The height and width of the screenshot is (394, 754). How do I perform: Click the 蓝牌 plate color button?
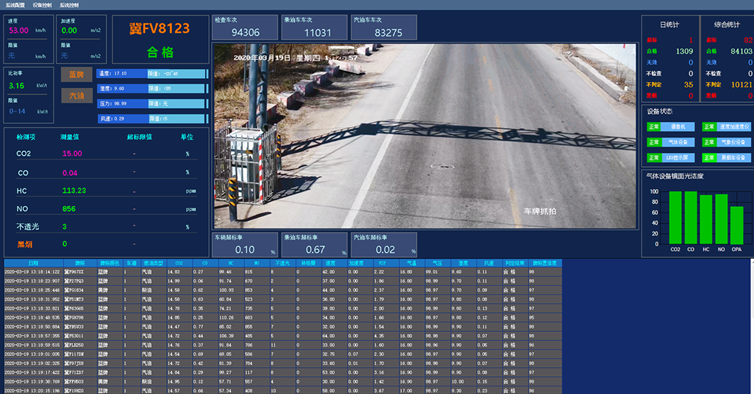76,75
